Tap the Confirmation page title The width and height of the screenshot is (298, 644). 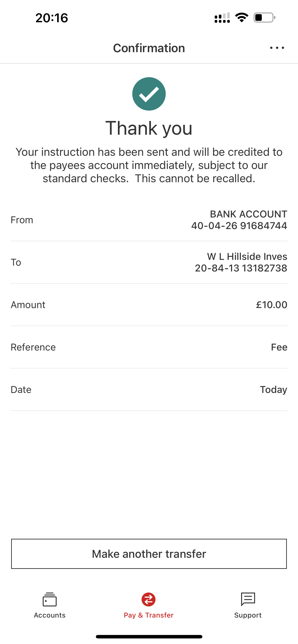click(x=149, y=48)
